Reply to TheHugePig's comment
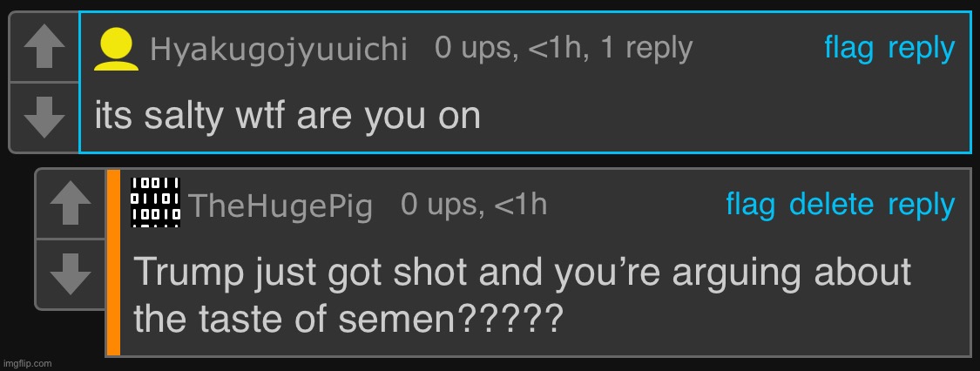The height and width of the screenshot is (371, 980). click(x=922, y=206)
